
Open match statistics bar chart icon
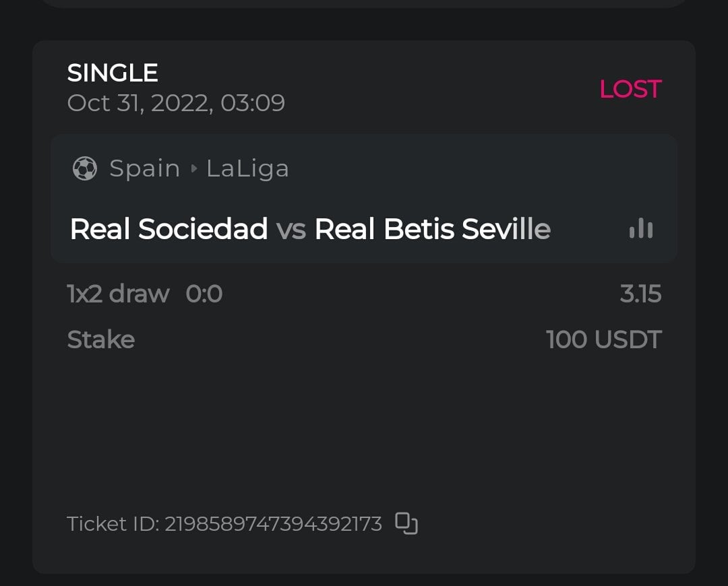(x=640, y=229)
